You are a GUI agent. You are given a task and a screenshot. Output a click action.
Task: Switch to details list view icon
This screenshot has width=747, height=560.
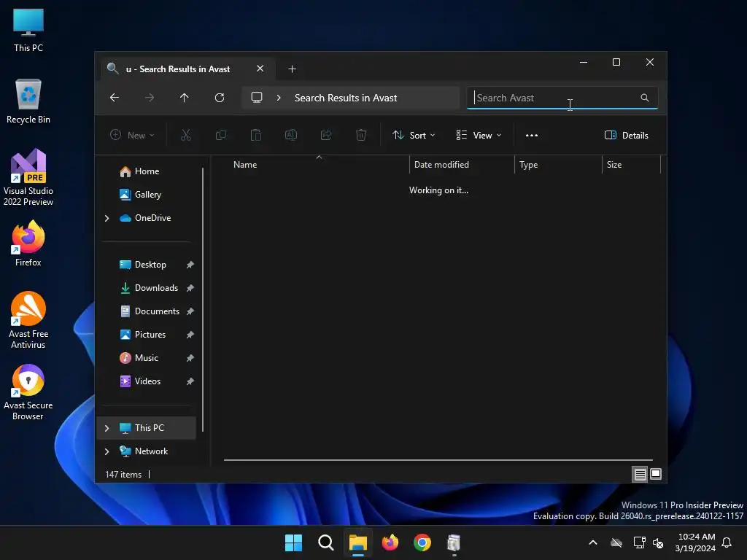(x=640, y=474)
